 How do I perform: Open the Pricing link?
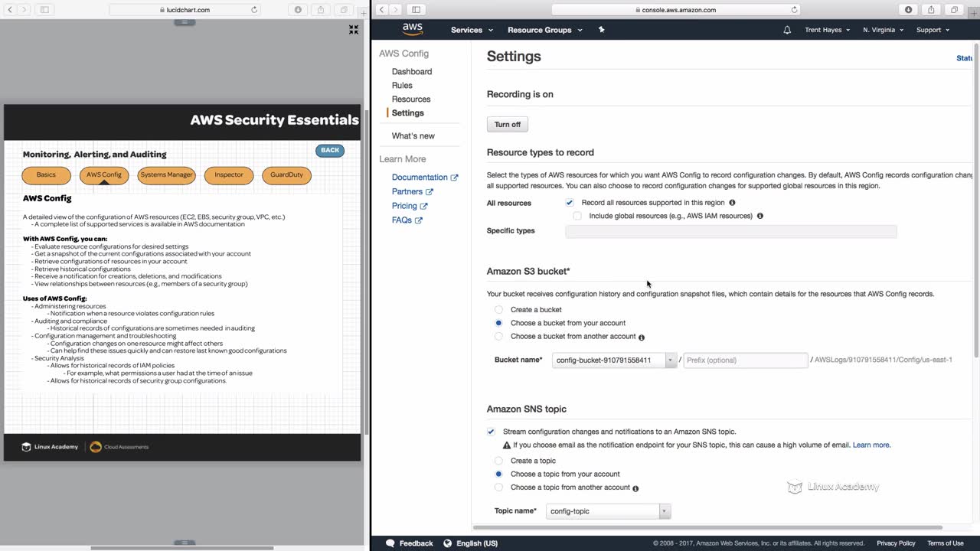[410, 207]
